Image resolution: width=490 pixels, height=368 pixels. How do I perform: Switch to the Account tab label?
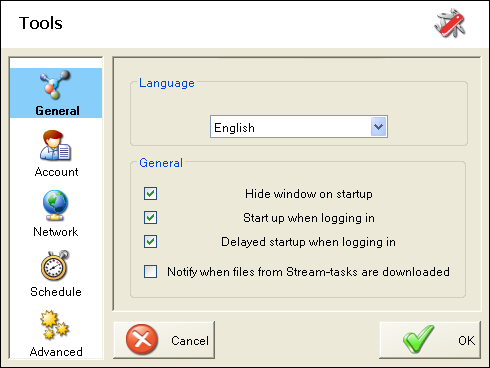click(56, 172)
